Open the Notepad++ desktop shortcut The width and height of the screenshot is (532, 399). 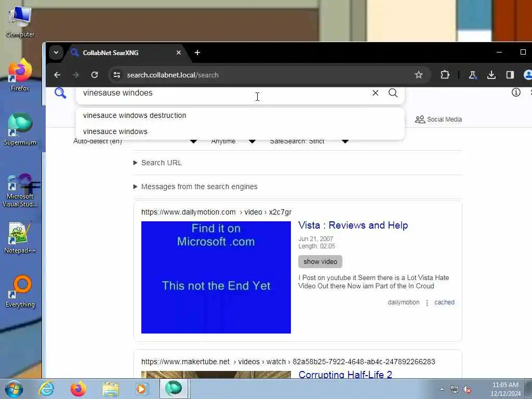pos(20,238)
